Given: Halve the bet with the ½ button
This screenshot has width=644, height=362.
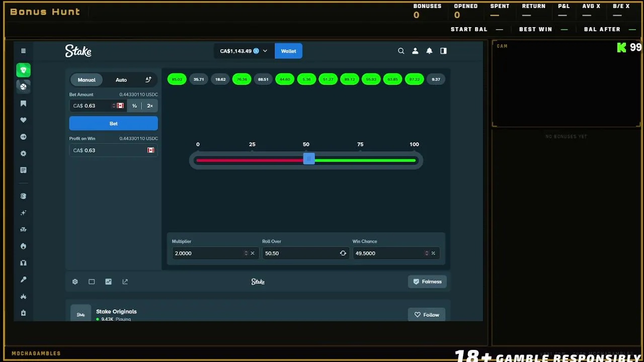Looking at the screenshot, I should [x=134, y=106].
